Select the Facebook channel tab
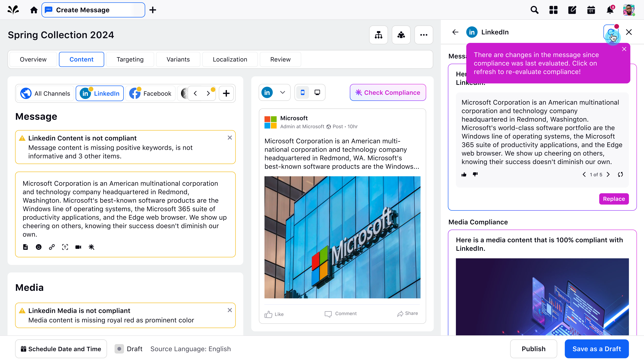 (x=151, y=93)
